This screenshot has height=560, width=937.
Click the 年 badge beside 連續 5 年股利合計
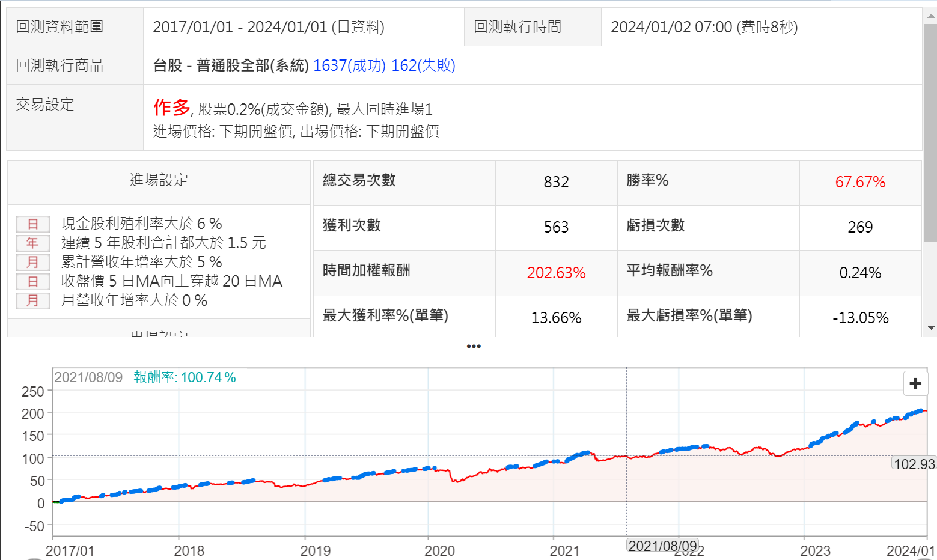coord(32,243)
